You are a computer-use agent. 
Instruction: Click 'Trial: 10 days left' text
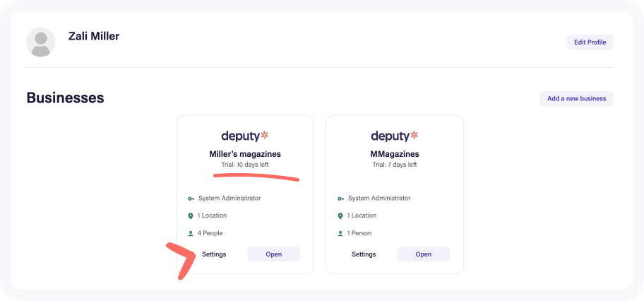[245, 165]
